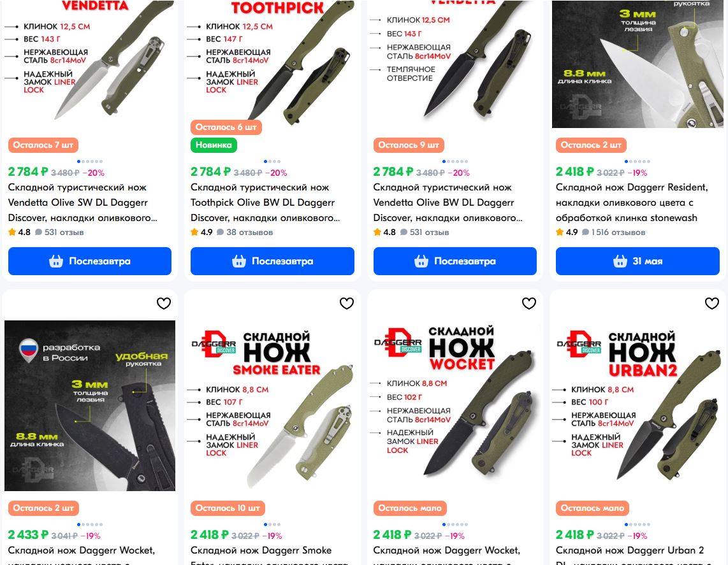The image size is (728, 565).
Task: Click image carousel dots on Resident card
Action: tap(637, 161)
